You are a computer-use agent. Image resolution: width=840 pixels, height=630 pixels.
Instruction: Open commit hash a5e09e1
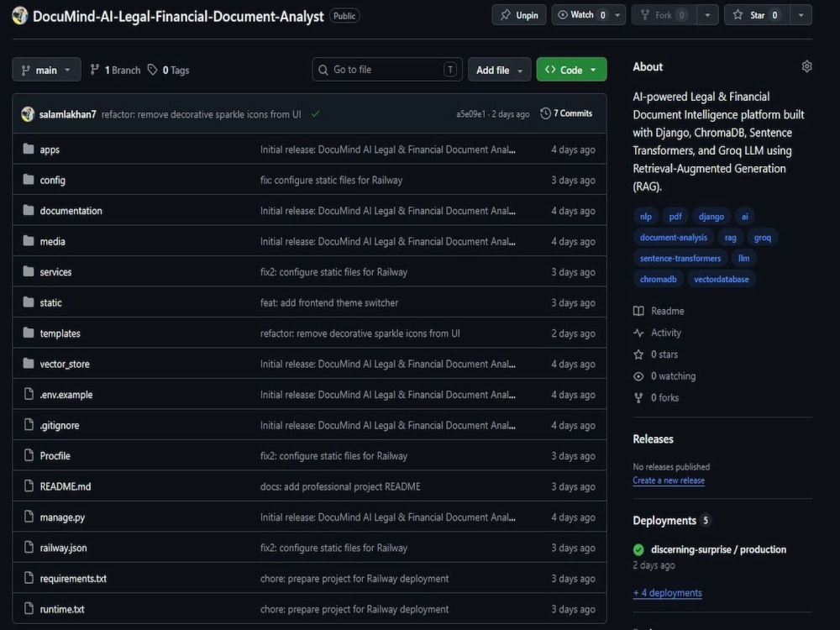pos(471,114)
